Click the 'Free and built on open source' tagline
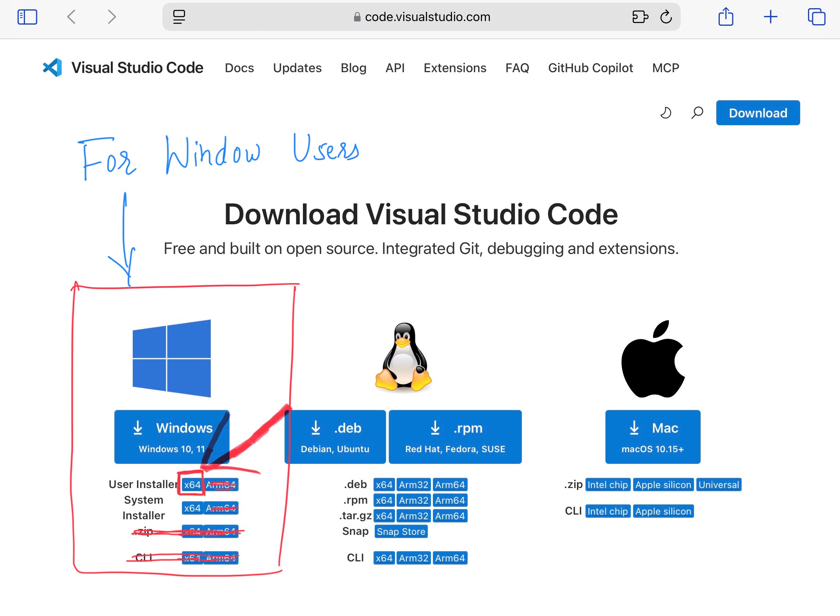840x616 pixels. click(421, 249)
